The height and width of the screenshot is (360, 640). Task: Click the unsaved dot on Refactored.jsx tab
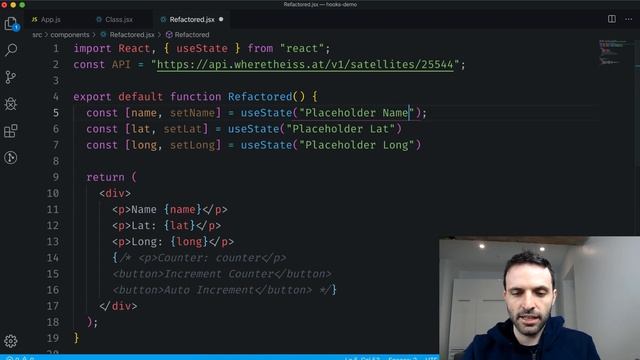tap(221, 19)
